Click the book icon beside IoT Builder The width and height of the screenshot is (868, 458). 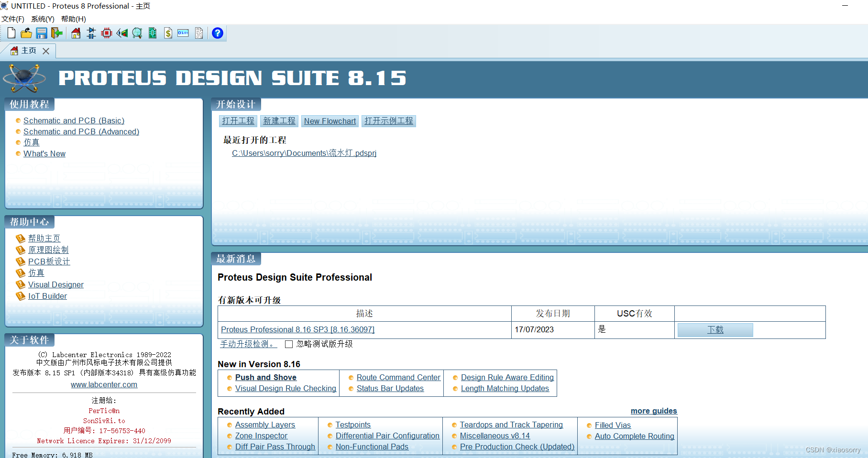coord(21,296)
